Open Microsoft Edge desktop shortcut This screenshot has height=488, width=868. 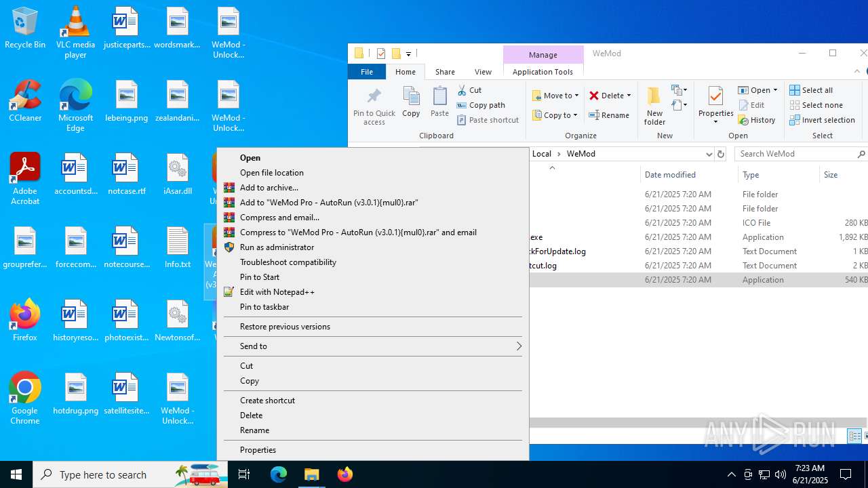[x=75, y=106]
